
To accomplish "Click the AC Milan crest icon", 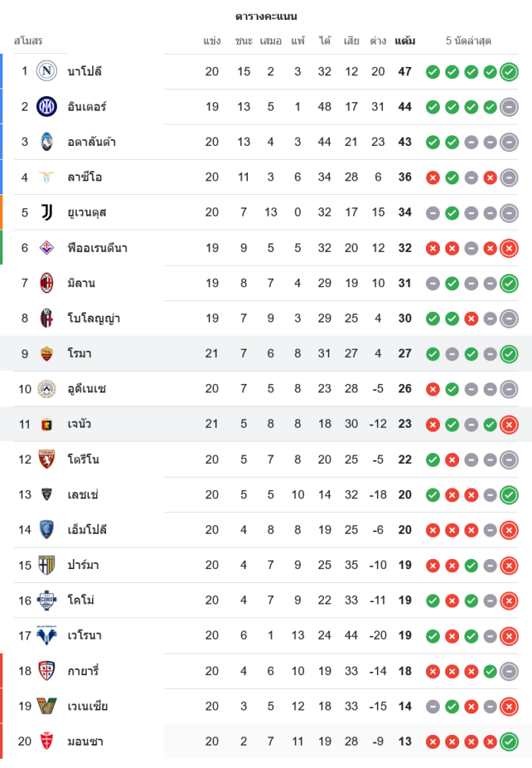I will [x=47, y=283].
